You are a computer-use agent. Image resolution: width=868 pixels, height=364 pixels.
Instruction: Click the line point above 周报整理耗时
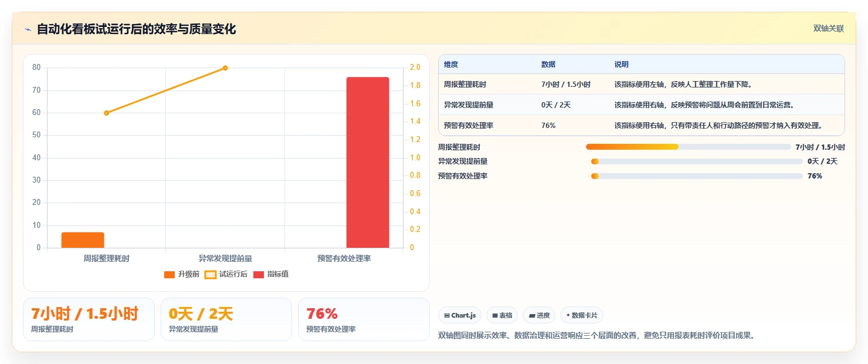pyautogui.click(x=106, y=113)
